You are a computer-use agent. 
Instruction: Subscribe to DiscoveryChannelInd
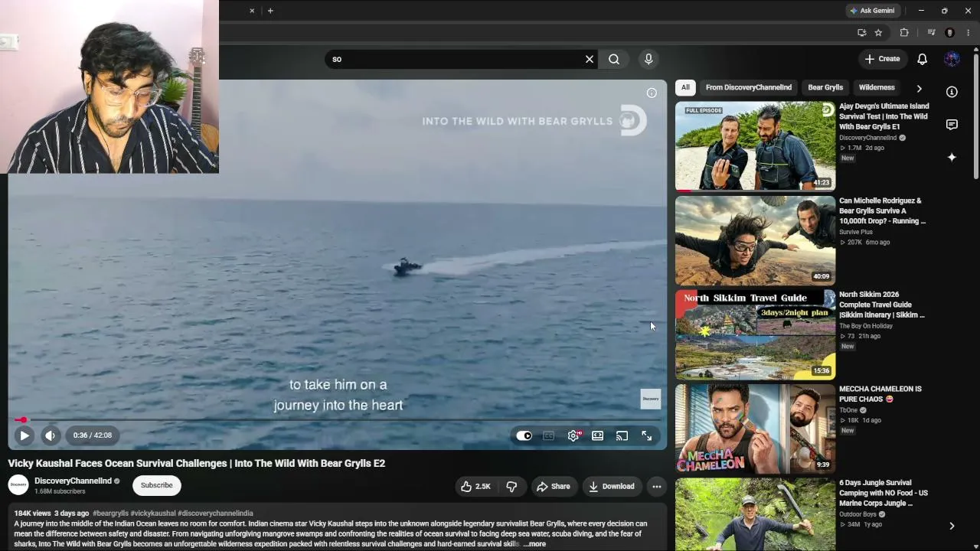[156, 485]
